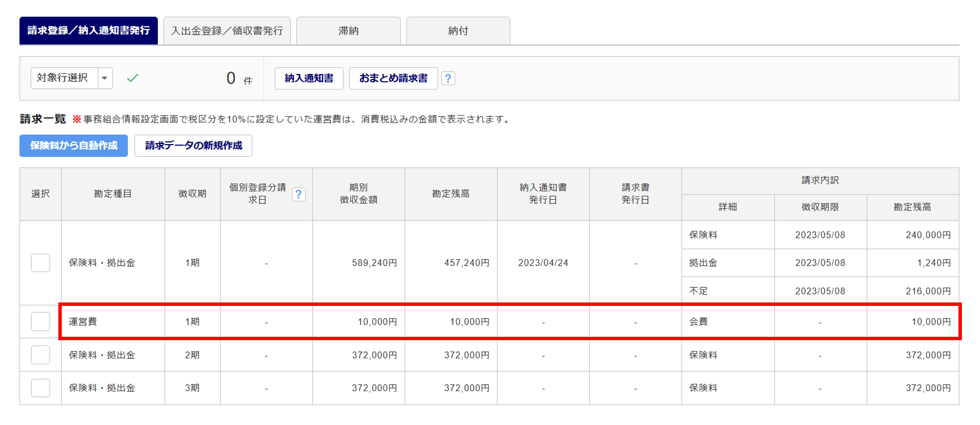Check the 運営費 1期 row checkbox
Screen dimensions: 980x425
pyautogui.click(x=41, y=322)
